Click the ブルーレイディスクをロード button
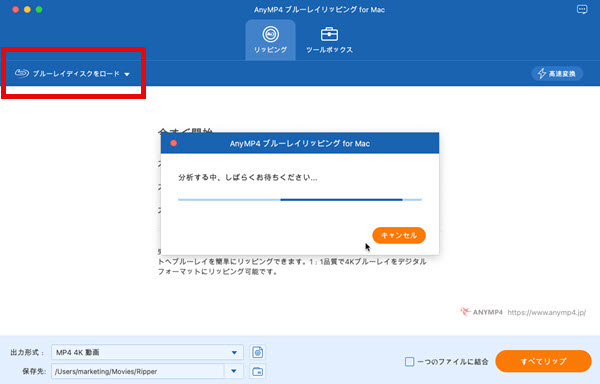The width and height of the screenshot is (600, 384). point(72,73)
